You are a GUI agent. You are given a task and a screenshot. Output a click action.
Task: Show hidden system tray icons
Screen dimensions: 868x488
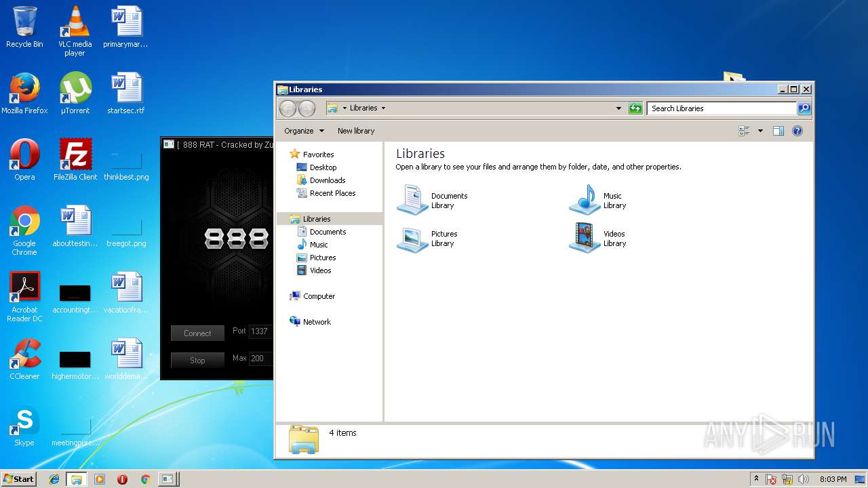[x=756, y=479]
